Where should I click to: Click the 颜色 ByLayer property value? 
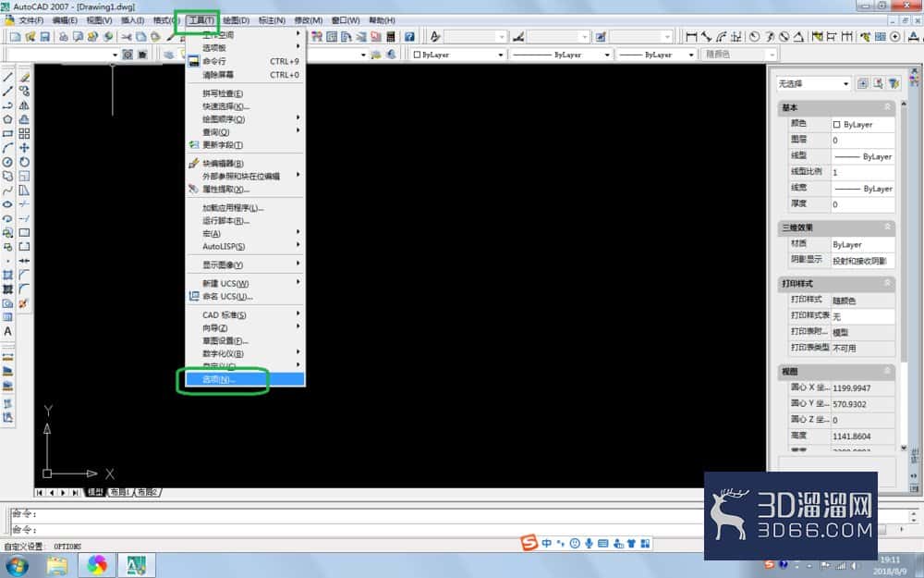click(863, 125)
